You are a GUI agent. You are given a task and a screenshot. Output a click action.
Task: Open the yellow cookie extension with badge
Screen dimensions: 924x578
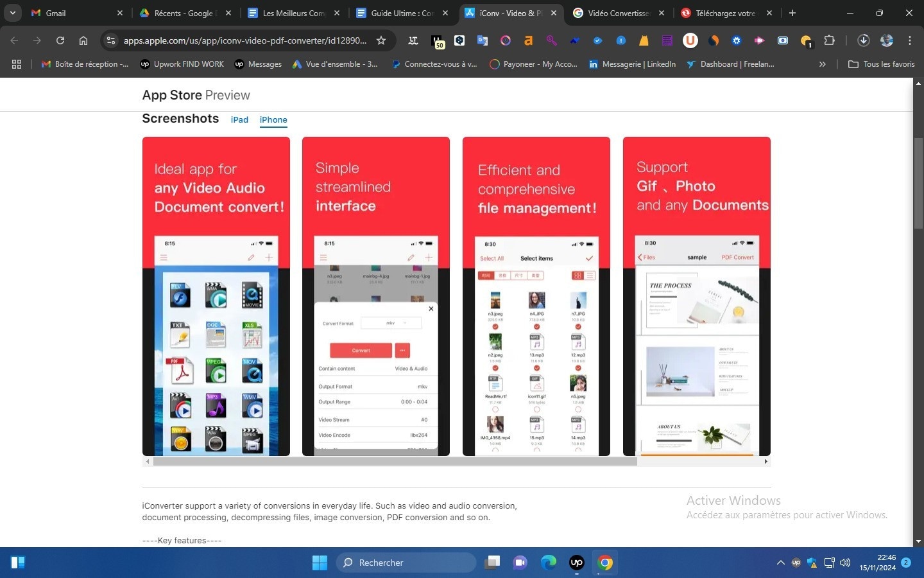807,41
